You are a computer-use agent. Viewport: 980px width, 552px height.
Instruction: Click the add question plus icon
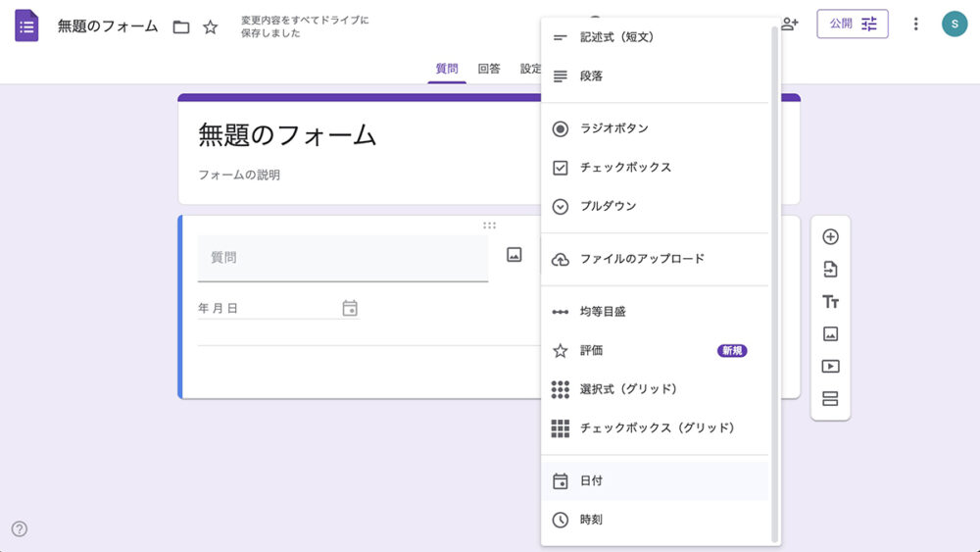click(x=830, y=237)
